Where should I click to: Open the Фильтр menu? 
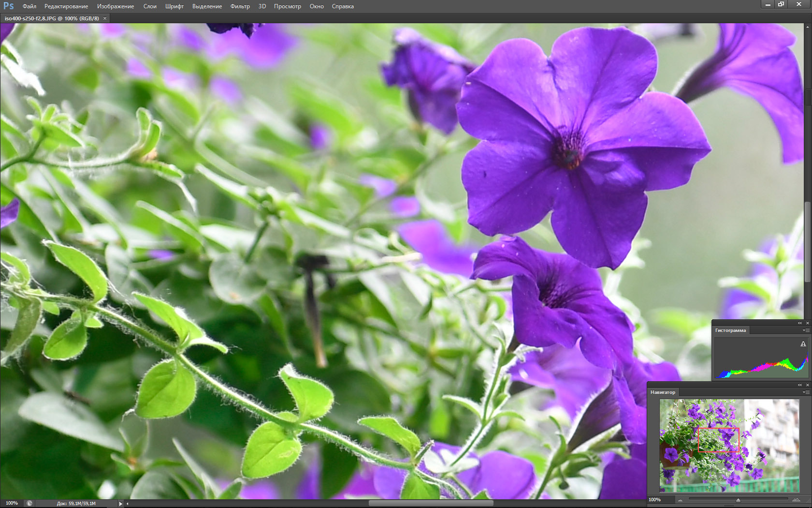click(x=240, y=6)
